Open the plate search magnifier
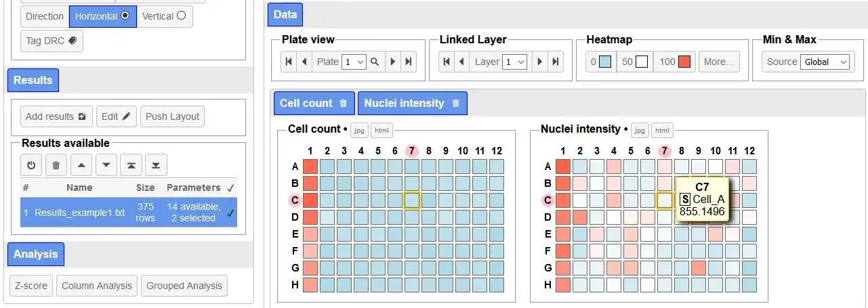This screenshot has width=868, height=308. (375, 62)
